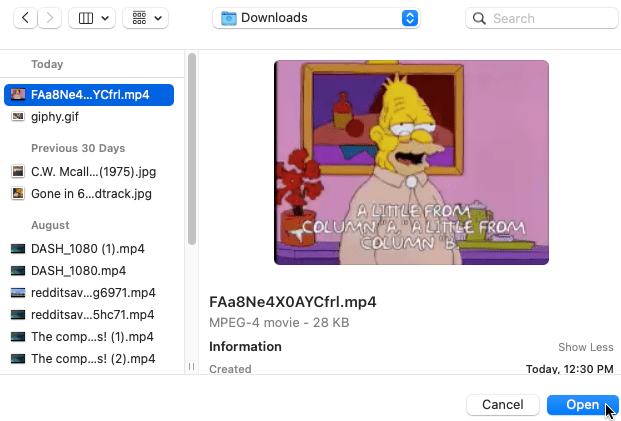Select FAa8Ne4...YCfrl.mp4 in the file list
This screenshot has width=621, height=421.
(x=89, y=95)
